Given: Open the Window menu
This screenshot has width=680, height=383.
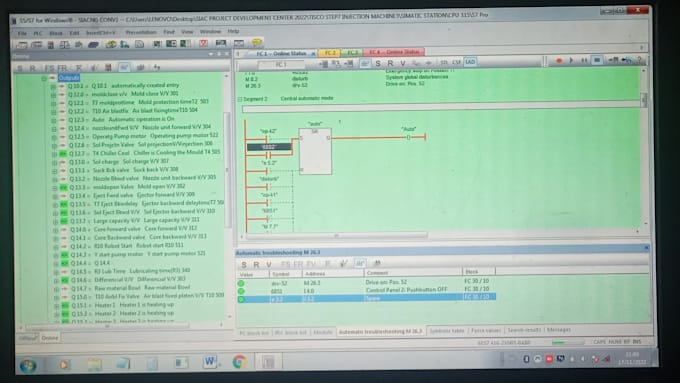Looking at the screenshot, I should (210, 32).
